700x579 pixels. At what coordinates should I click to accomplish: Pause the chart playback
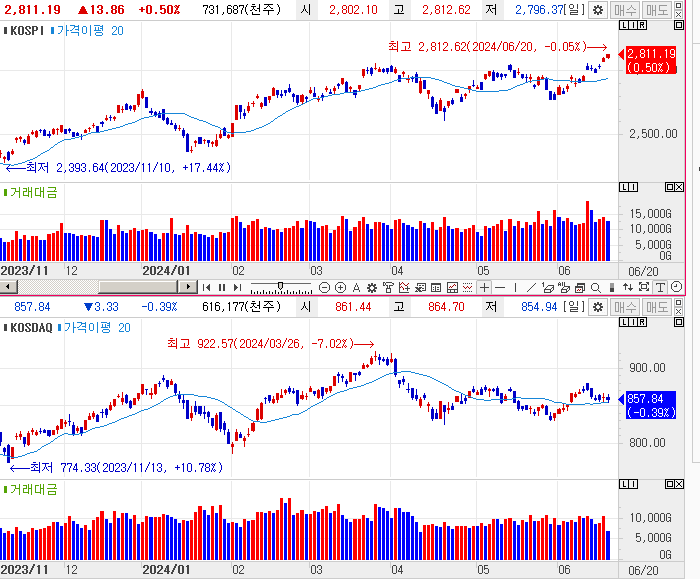tap(222, 287)
